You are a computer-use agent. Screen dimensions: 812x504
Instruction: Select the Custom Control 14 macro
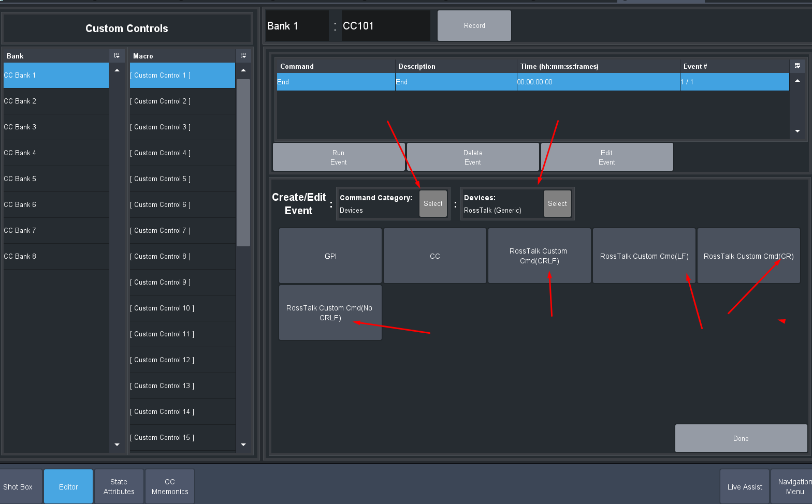[x=182, y=412]
